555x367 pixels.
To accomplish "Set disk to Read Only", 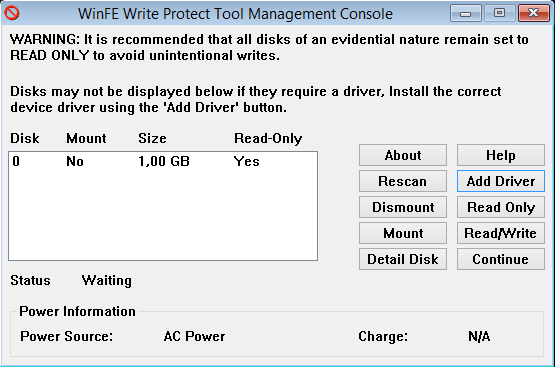I will point(500,207).
